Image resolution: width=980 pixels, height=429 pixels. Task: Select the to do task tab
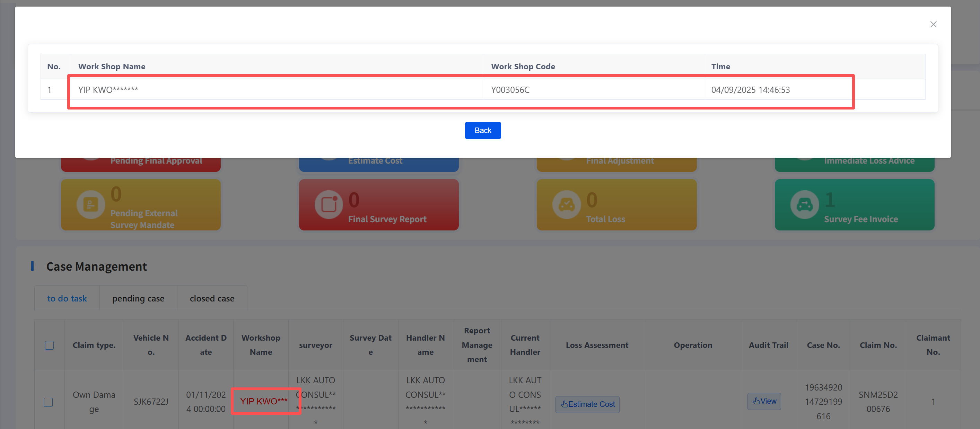pyautogui.click(x=67, y=299)
